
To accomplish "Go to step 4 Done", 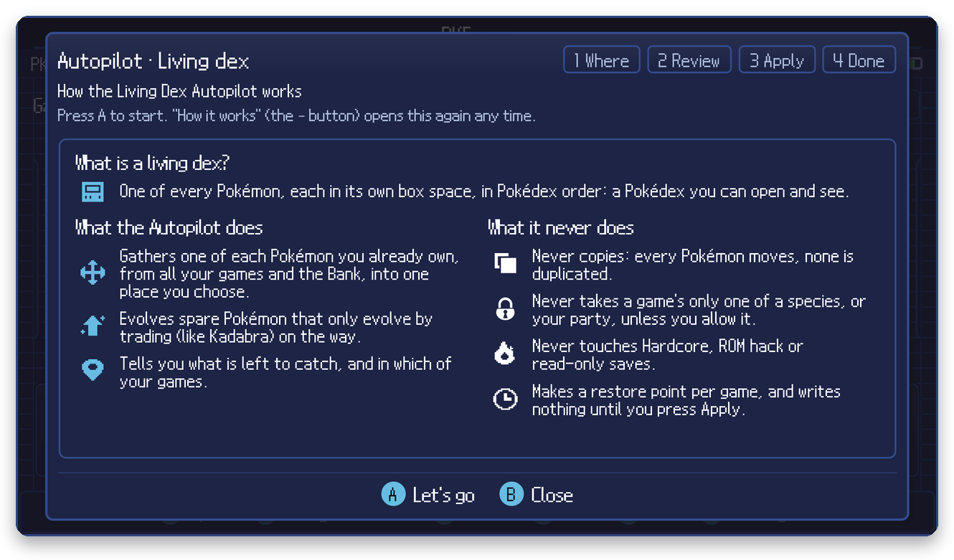I will (x=859, y=60).
